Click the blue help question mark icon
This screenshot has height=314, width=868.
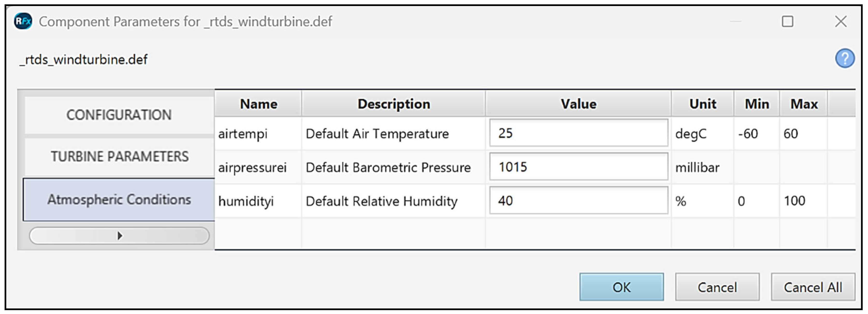(x=844, y=59)
